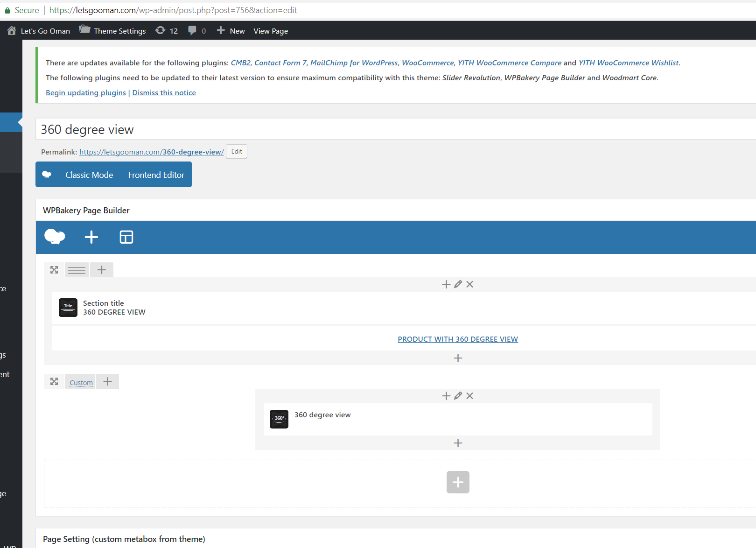Prepend element above 360 degree view element
Screen dimensions: 756x548
coord(446,396)
